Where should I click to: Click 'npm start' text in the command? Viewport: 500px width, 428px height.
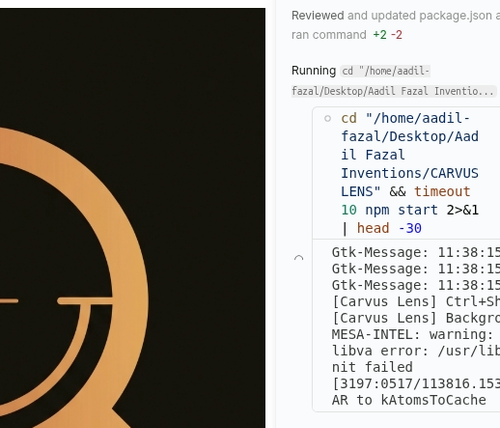[401, 210]
